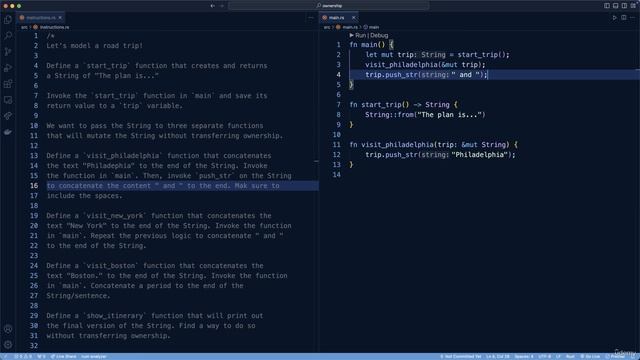Open the remote window indicator in status bar
This screenshot has width=640, height=360.
coord(5,356)
